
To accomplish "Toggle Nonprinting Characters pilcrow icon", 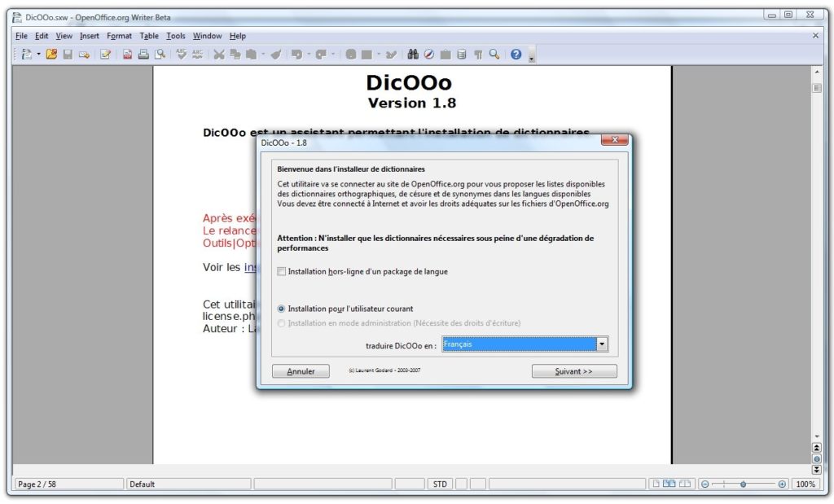I will 478,55.
